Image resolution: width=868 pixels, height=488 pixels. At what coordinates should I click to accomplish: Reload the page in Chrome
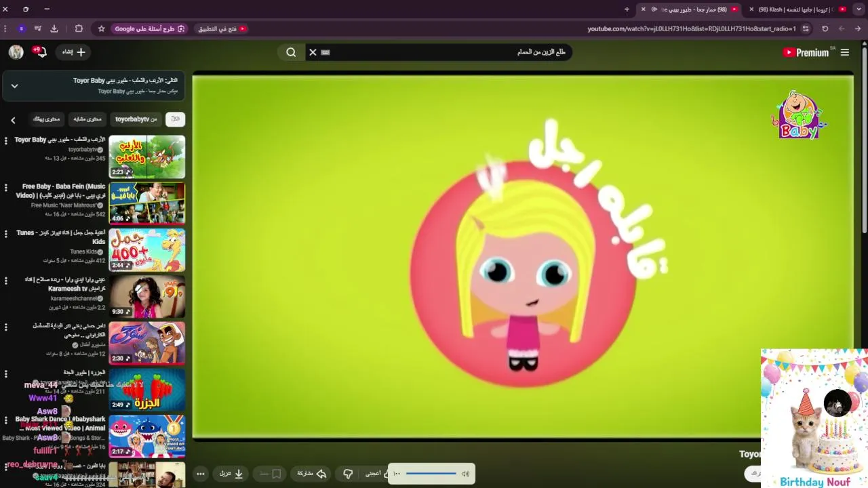(825, 28)
